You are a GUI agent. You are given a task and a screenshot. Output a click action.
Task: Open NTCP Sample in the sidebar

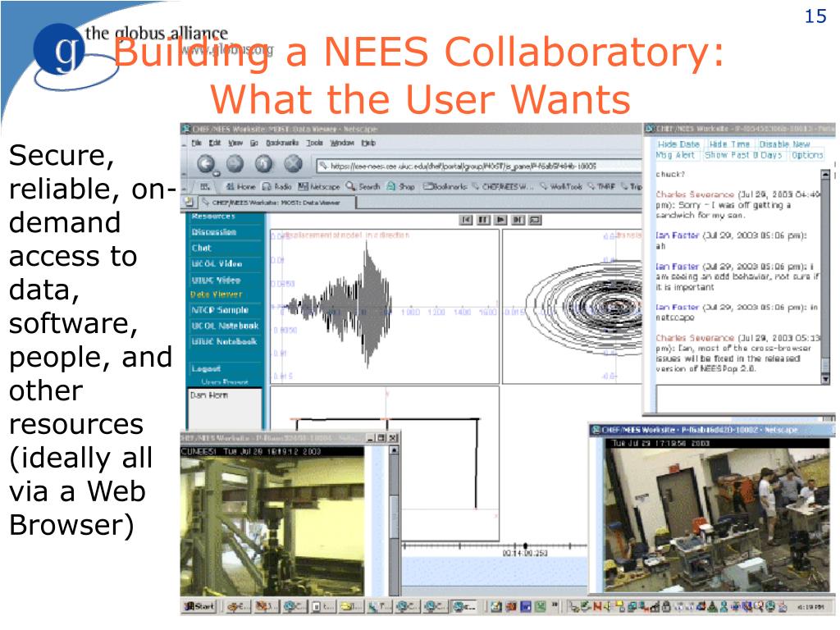point(220,310)
